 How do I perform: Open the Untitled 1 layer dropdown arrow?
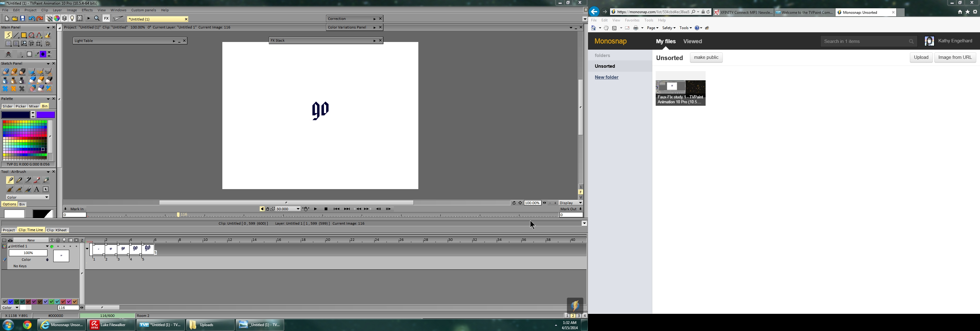pyautogui.click(x=47, y=246)
